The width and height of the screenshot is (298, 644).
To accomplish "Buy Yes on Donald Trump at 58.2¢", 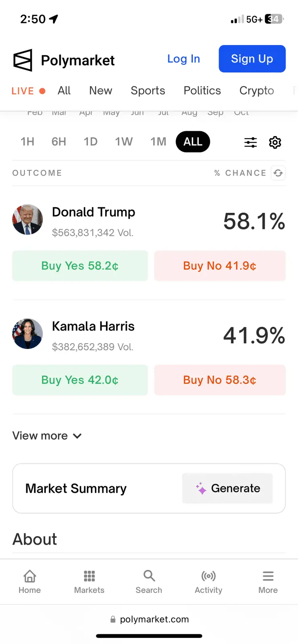I will [80, 266].
